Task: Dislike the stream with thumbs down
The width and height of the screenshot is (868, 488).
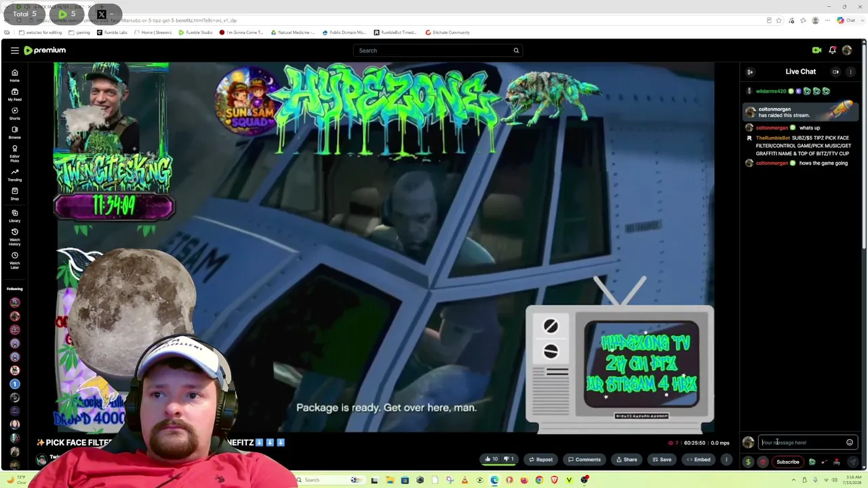Action: coord(509,460)
